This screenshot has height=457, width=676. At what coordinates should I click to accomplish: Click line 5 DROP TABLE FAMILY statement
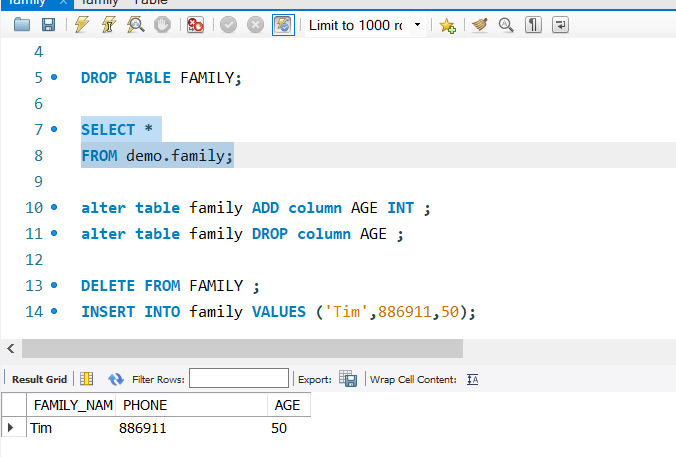(x=161, y=78)
